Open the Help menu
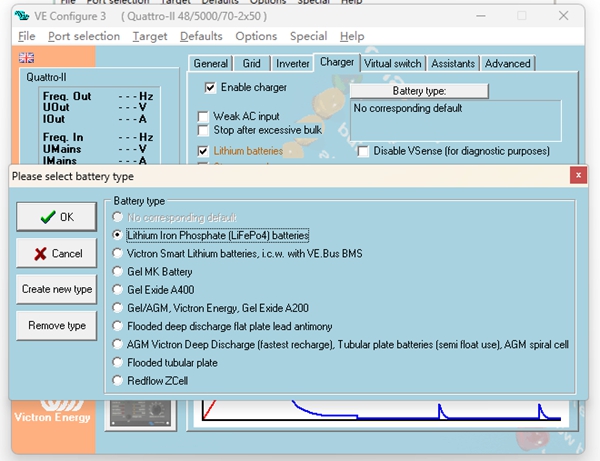The image size is (600, 461). coord(352,36)
